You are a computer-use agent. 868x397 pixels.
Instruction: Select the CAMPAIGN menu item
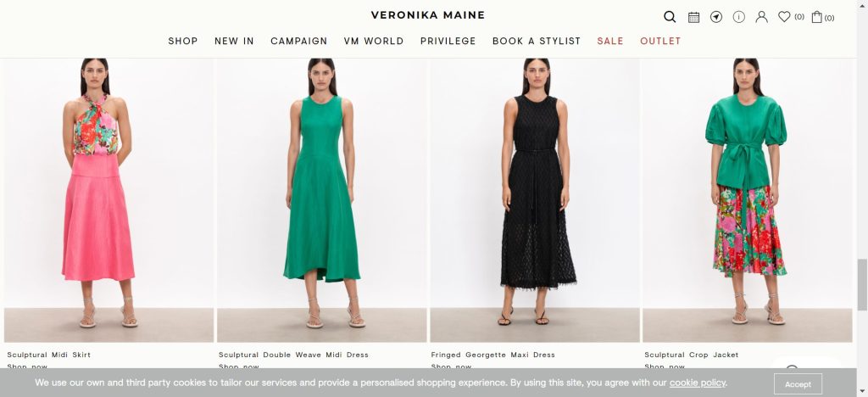299,41
